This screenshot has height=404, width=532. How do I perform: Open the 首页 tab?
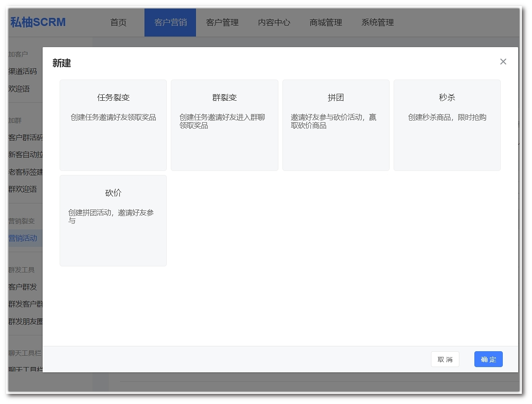point(118,23)
